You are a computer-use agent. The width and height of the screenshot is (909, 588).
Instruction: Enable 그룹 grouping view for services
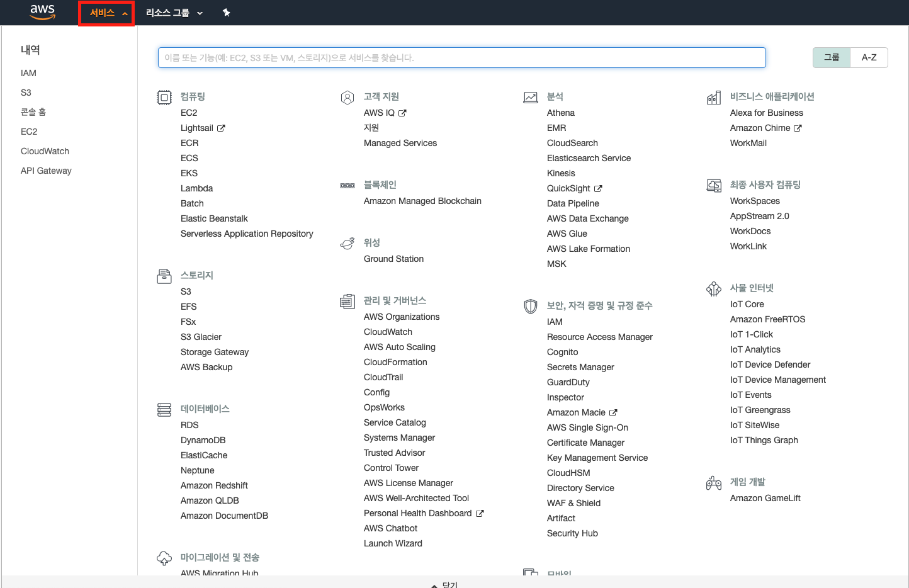832,57
